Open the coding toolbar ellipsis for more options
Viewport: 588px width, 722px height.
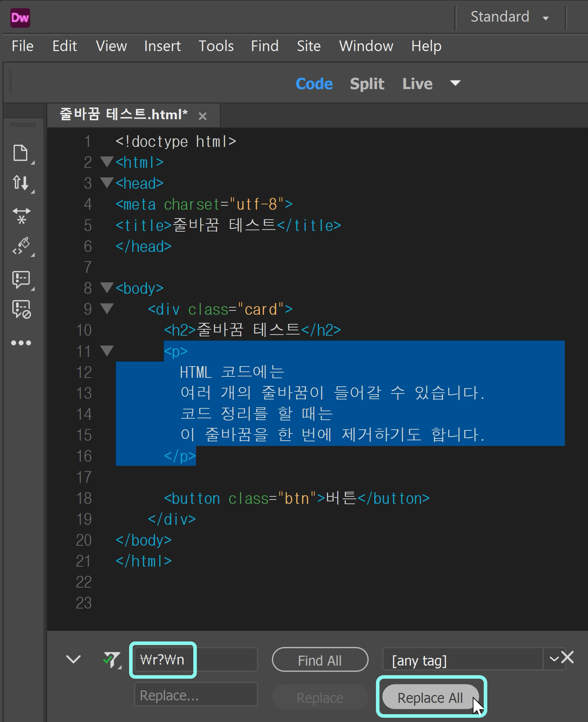[x=21, y=342]
